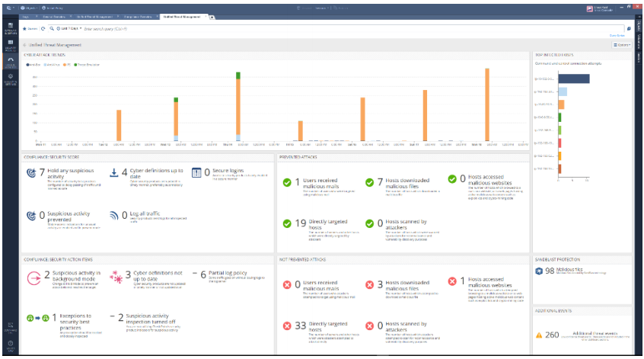Open 2 Suspicious activity inspection turned off
644x359 pixels.
pos(145,322)
